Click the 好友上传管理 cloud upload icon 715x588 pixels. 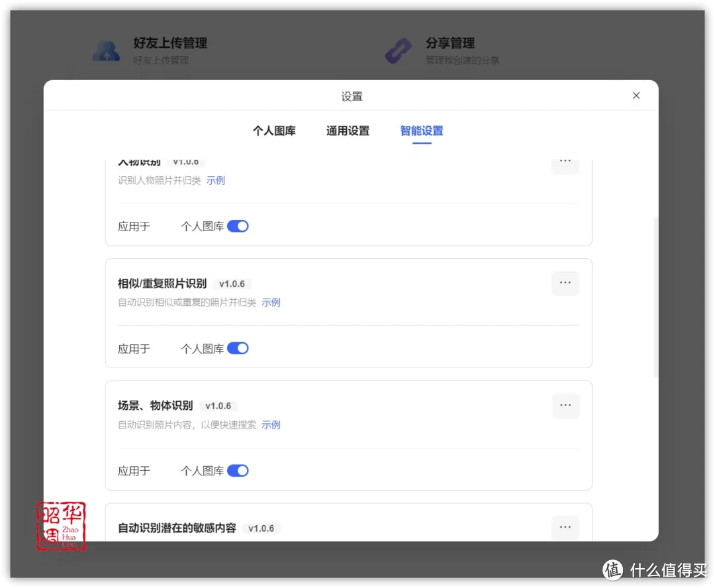(x=107, y=50)
